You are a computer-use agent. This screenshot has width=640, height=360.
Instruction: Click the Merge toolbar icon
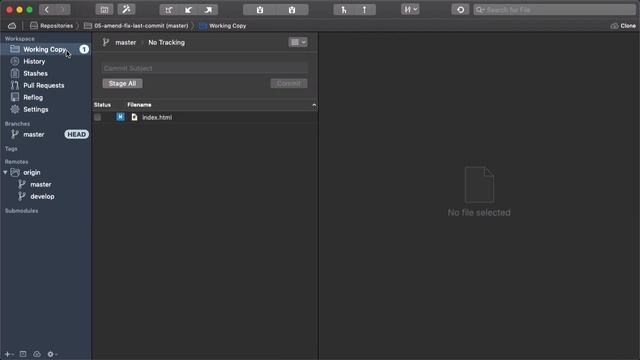(344, 9)
